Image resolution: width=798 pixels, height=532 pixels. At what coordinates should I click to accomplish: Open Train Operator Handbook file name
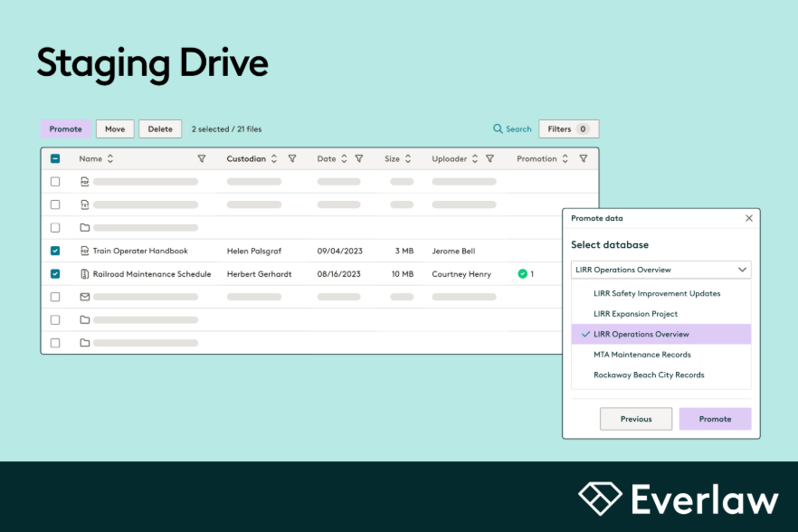tap(140, 251)
